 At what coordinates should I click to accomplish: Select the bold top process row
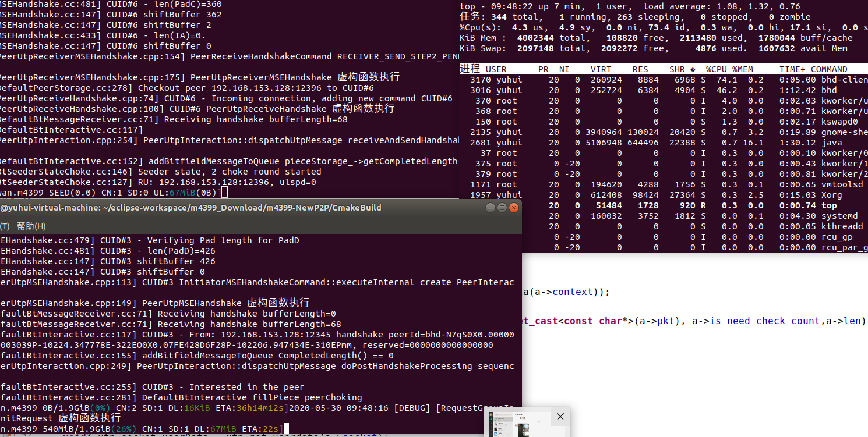[x=694, y=205]
